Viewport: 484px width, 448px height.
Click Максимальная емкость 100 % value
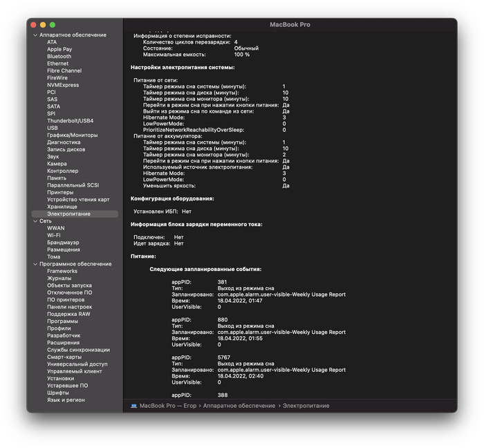point(242,55)
